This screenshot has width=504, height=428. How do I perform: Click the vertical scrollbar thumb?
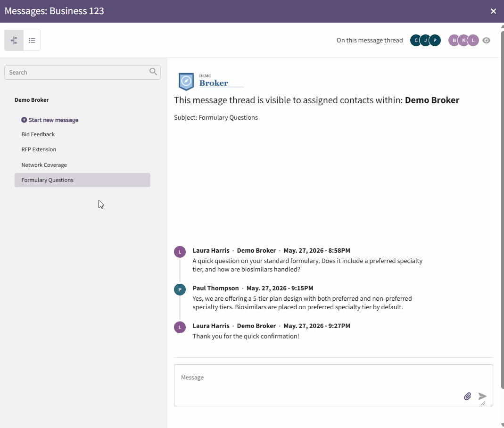pyautogui.click(x=503, y=209)
